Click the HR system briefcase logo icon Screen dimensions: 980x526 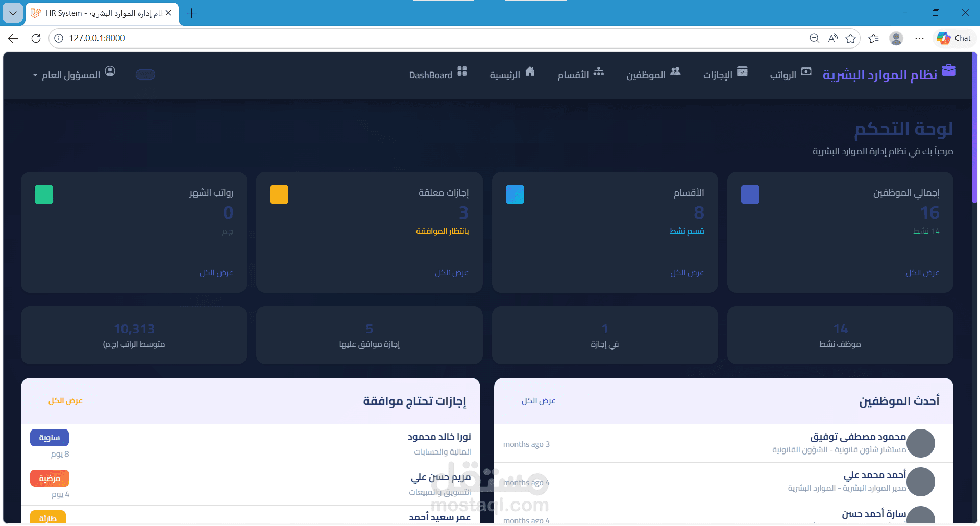949,71
